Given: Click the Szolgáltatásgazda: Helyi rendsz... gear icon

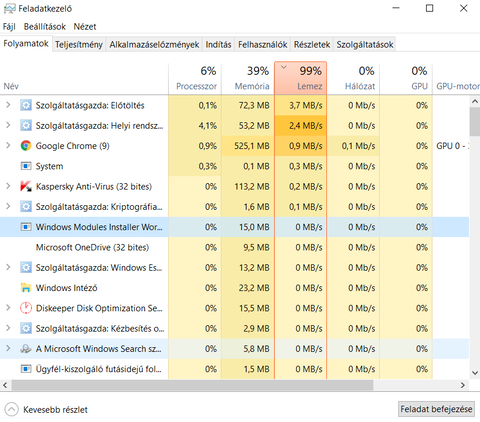Looking at the screenshot, I should point(26,126).
